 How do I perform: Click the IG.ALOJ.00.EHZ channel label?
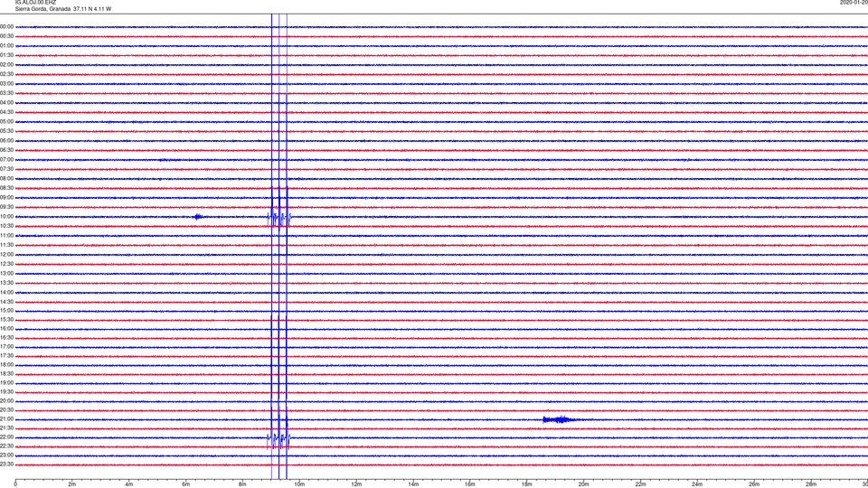[35, 3]
